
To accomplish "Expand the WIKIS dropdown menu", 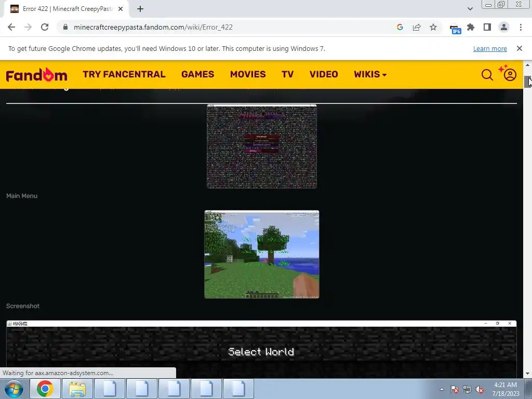I will point(370,74).
